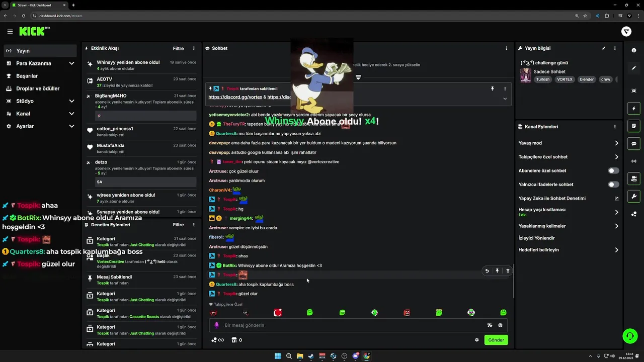Expand Kanal sidebar section

[71, 114]
